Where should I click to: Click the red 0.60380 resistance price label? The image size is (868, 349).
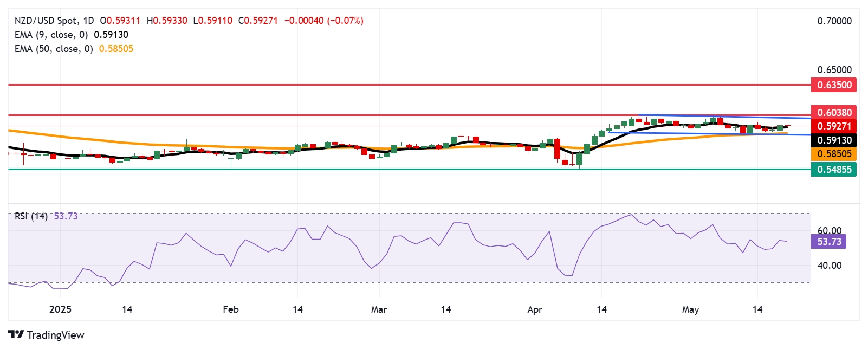[834, 113]
